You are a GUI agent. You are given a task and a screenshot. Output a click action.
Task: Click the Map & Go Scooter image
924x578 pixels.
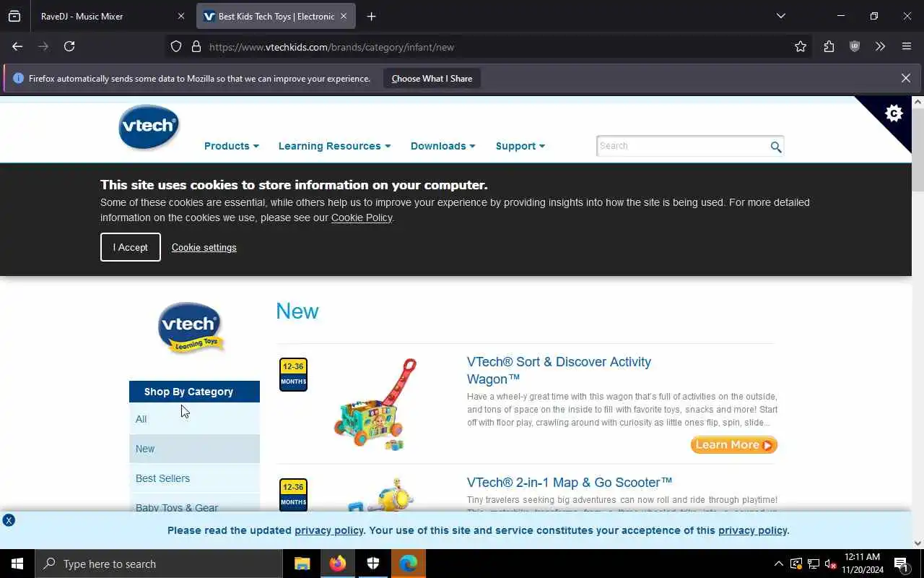[x=381, y=495]
